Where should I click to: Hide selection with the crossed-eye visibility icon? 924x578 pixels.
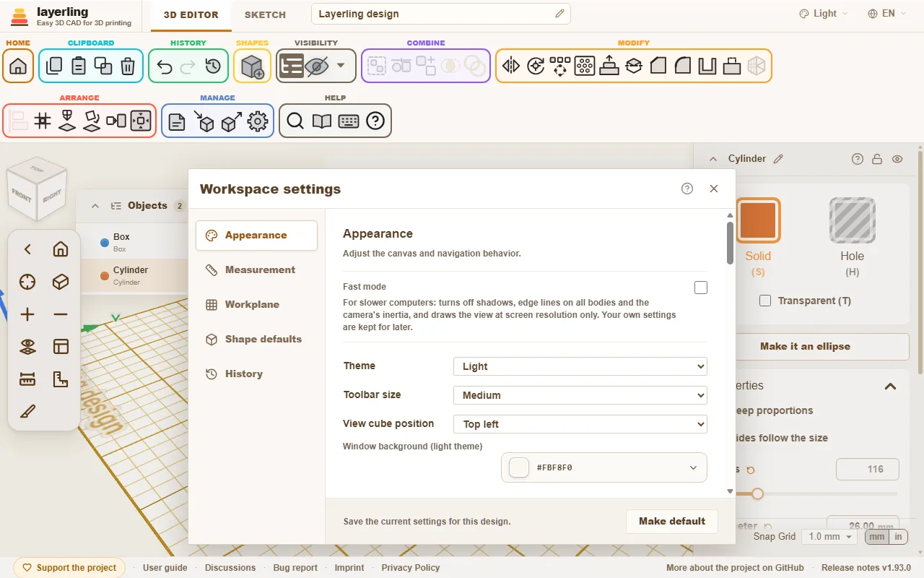click(x=316, y=66)
